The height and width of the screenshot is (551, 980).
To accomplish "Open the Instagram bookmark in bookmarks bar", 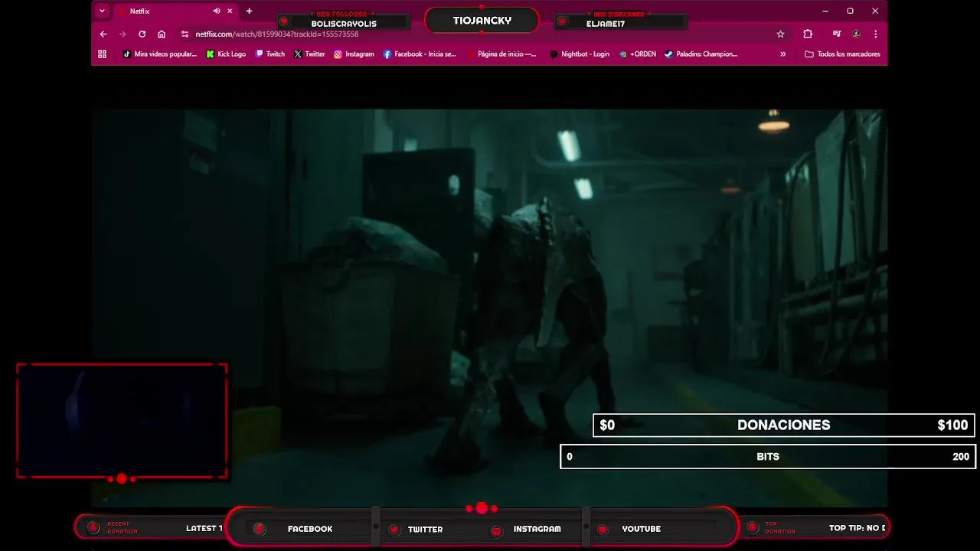I will tap(354, 54).
